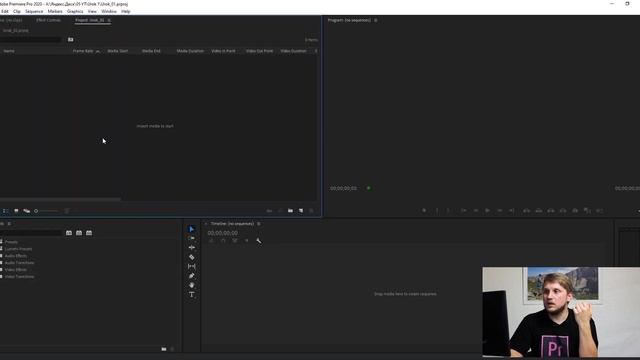
Task: Play the Program monitor
Action: (487, 211)
